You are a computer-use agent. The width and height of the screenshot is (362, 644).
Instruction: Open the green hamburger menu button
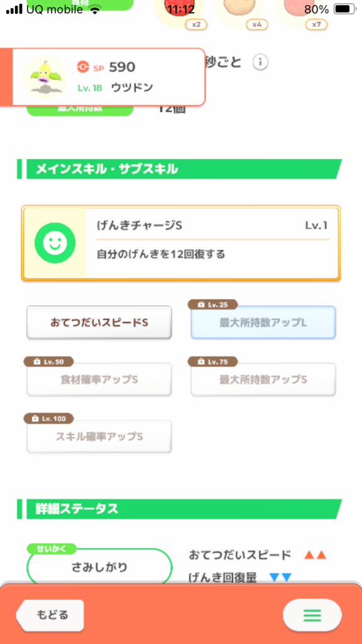[312, 615]
